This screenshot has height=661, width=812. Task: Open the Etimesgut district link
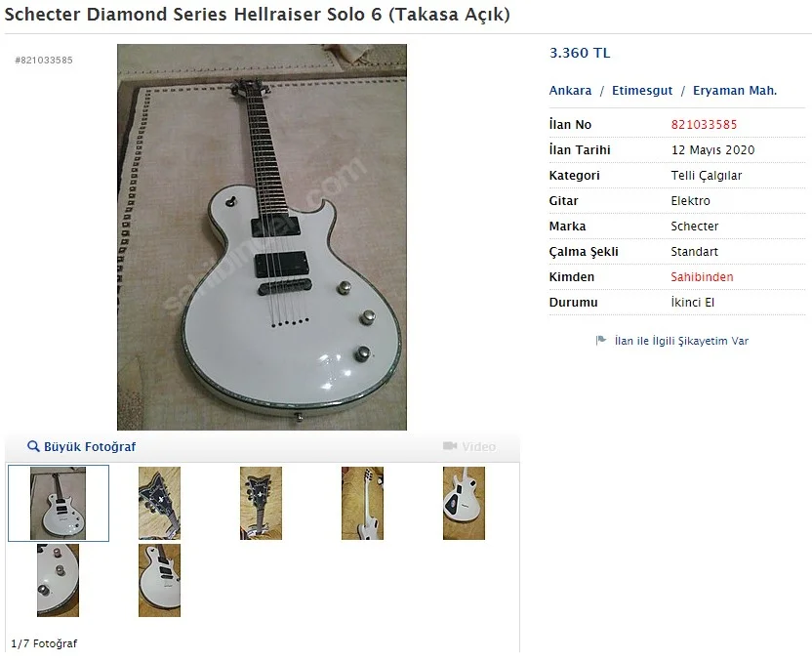[x=642, y=91]
